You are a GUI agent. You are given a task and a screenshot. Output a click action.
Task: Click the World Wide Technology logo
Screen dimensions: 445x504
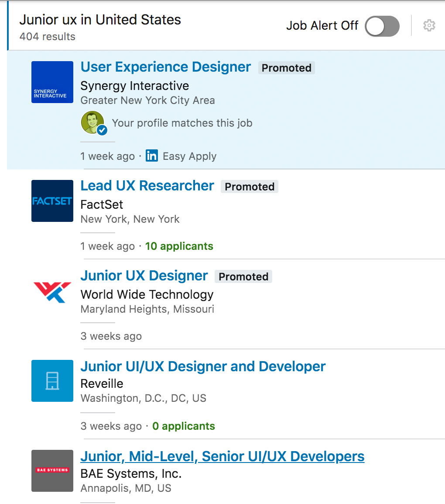[52, 292]
